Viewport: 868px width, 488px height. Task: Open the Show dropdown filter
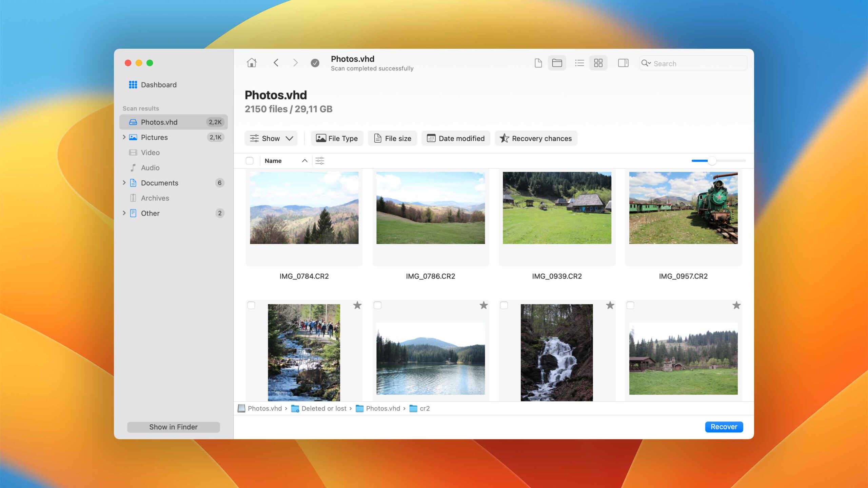[x=271, y=138]
